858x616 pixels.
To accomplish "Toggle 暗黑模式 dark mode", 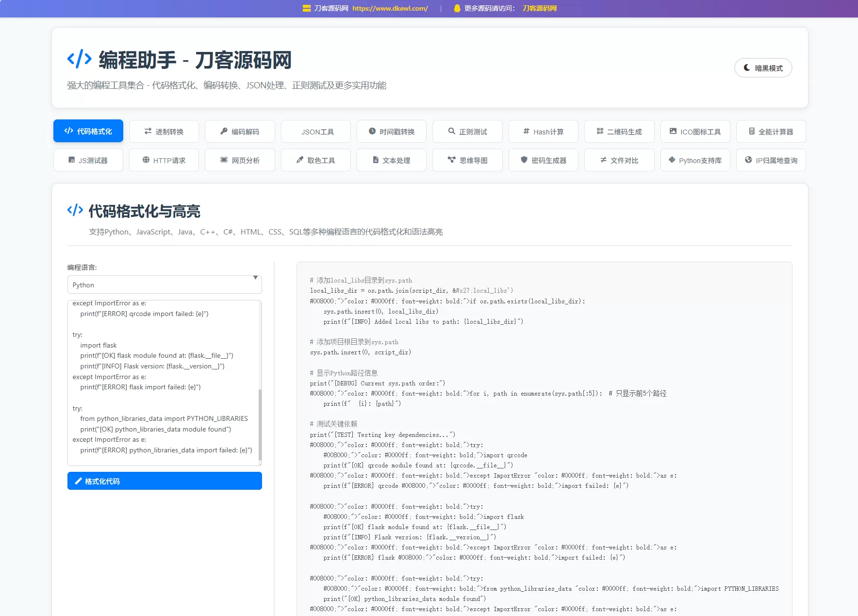I will tap(763, 68).
